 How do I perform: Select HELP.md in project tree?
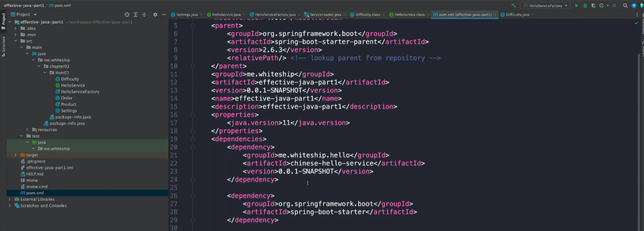35,174
